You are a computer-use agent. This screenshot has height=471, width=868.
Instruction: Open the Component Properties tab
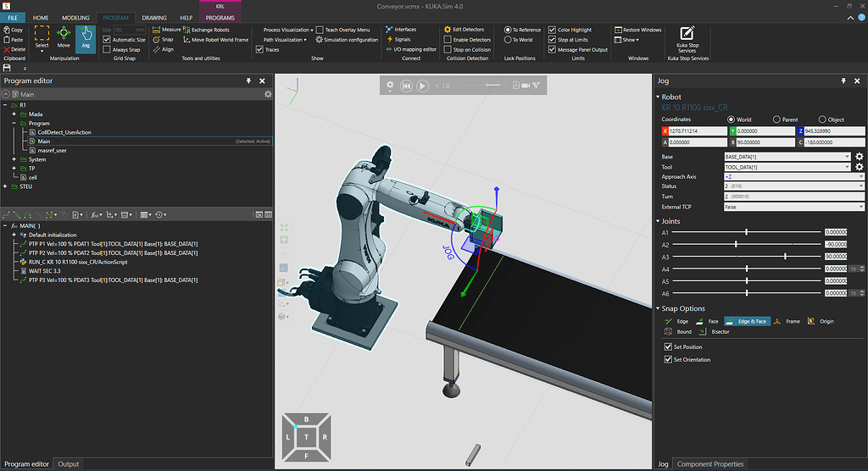pos(710,463)
